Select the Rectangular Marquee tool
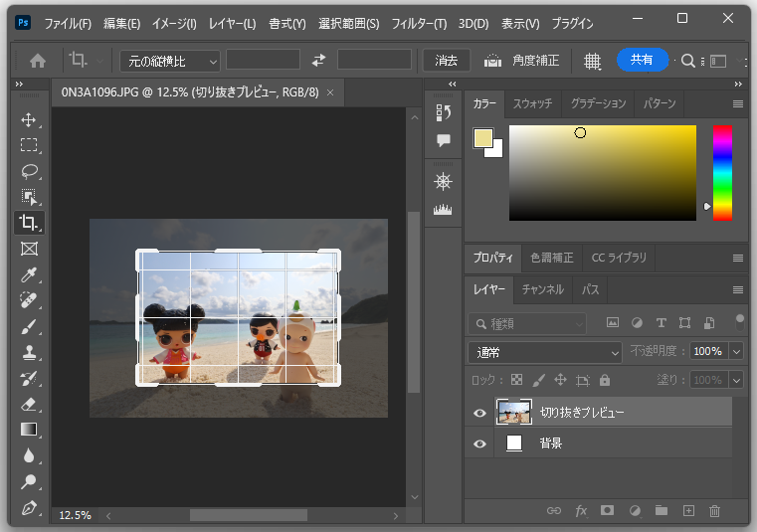The image size is (757, 532). tap(29, 145)
